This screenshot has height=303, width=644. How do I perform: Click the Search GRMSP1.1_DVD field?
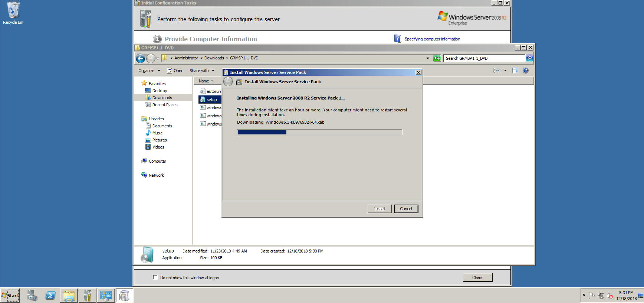click(x=484, y=58)
